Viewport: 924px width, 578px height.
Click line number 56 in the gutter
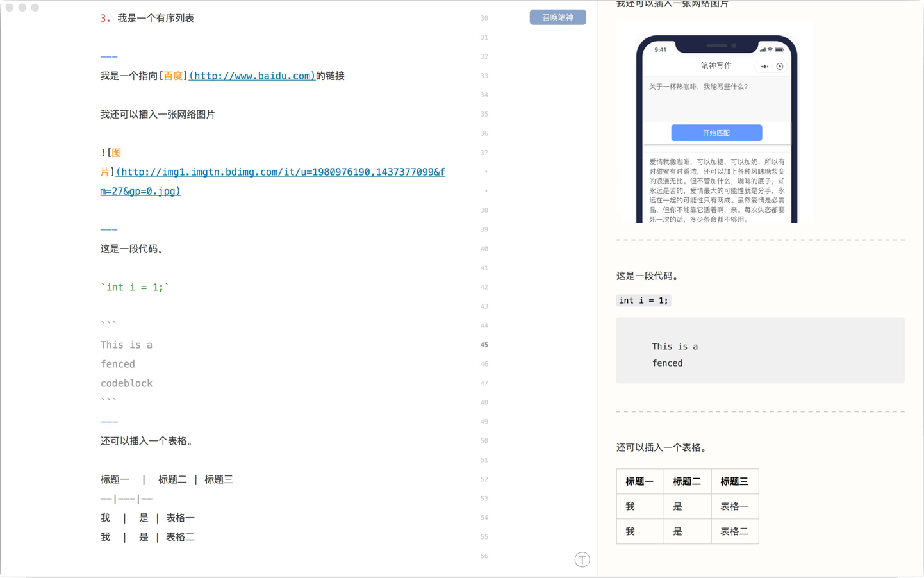(x=484, y=556)
